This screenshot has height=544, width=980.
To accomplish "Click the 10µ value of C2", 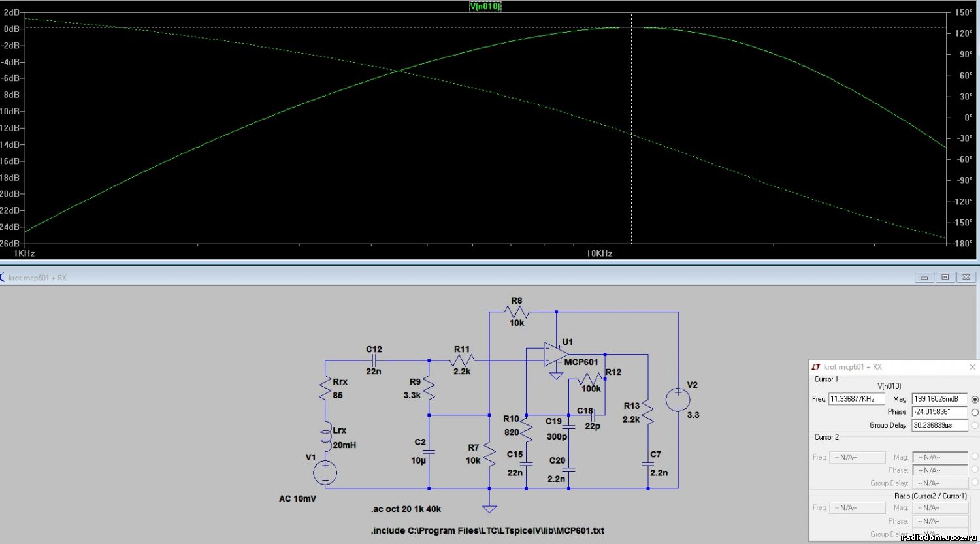I will click(418, 460).
